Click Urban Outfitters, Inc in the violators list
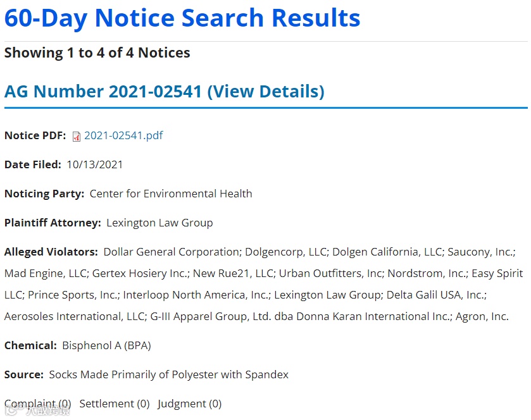This screenshot has width=531, height=420. coord(331,273)
